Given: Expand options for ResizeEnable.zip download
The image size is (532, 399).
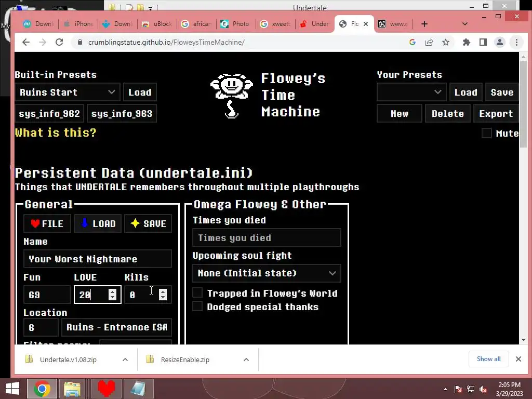Looking at the screenshot, I should pos(246,360).
